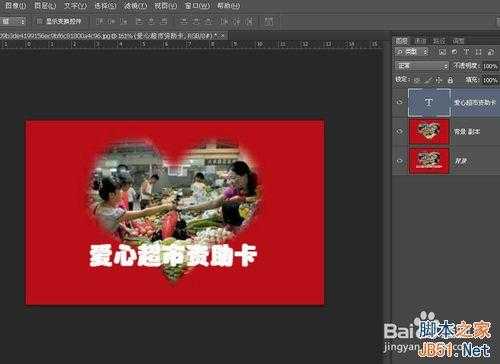Click the opacity 100% field
This screenshot has width=500, height=364.
tap(490, 66)
